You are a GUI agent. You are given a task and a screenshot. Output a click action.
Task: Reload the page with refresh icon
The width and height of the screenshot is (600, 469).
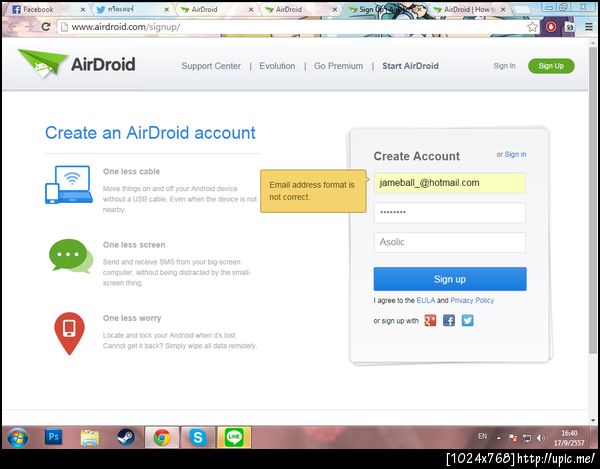click(x=46, y=27)
